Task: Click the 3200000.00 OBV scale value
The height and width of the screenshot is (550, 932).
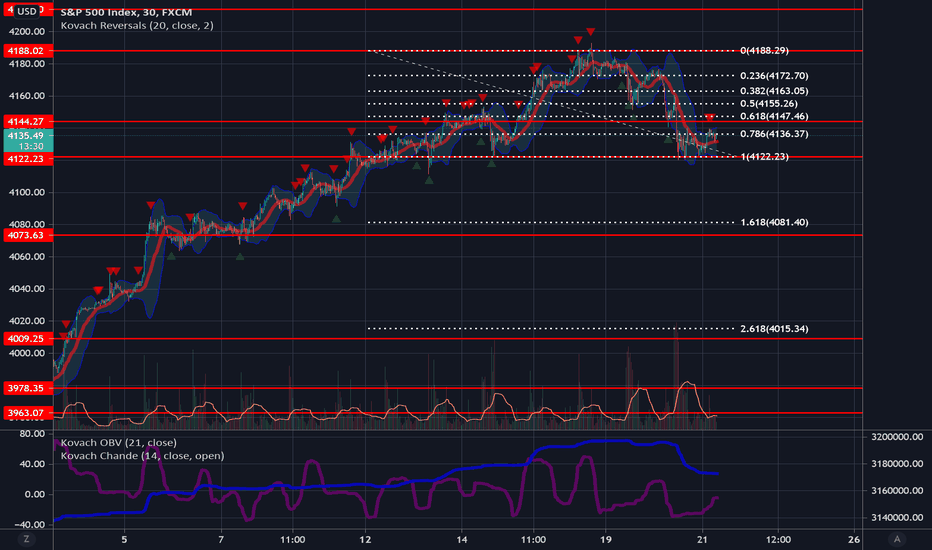Action: [897, 437]
